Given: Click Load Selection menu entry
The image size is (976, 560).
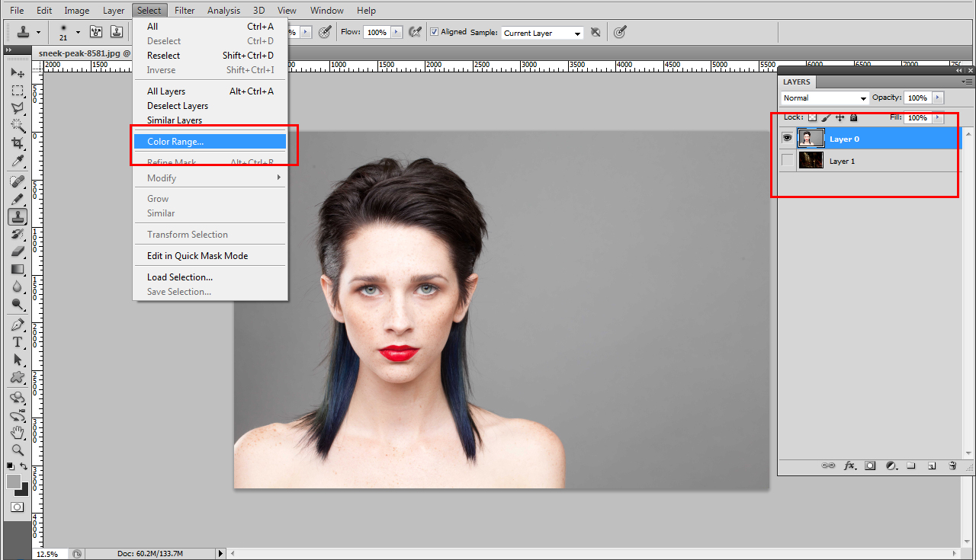Looking at the screenshot, I should pos(210,277).
